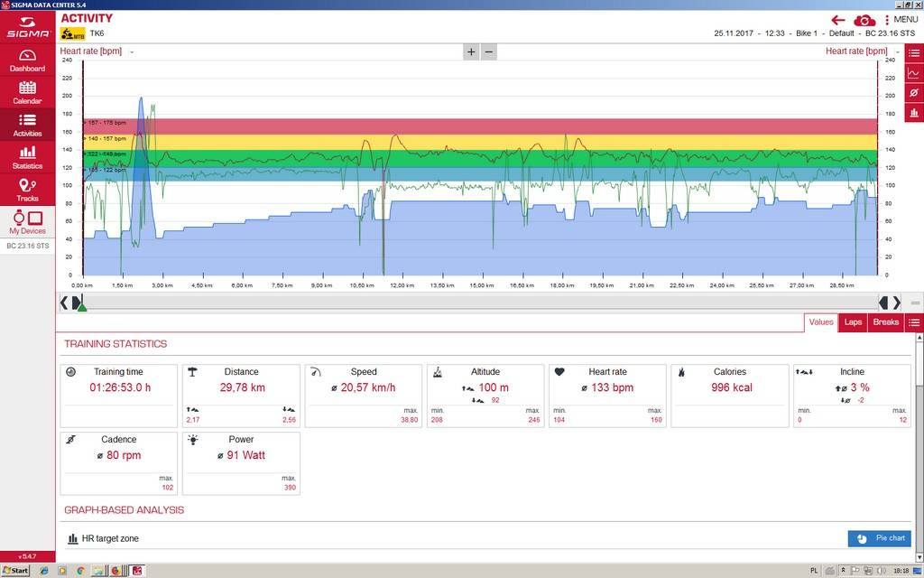Screen dimensions: 924x578
Task: Zoom in graph with plus button
Action: [471, 51]
